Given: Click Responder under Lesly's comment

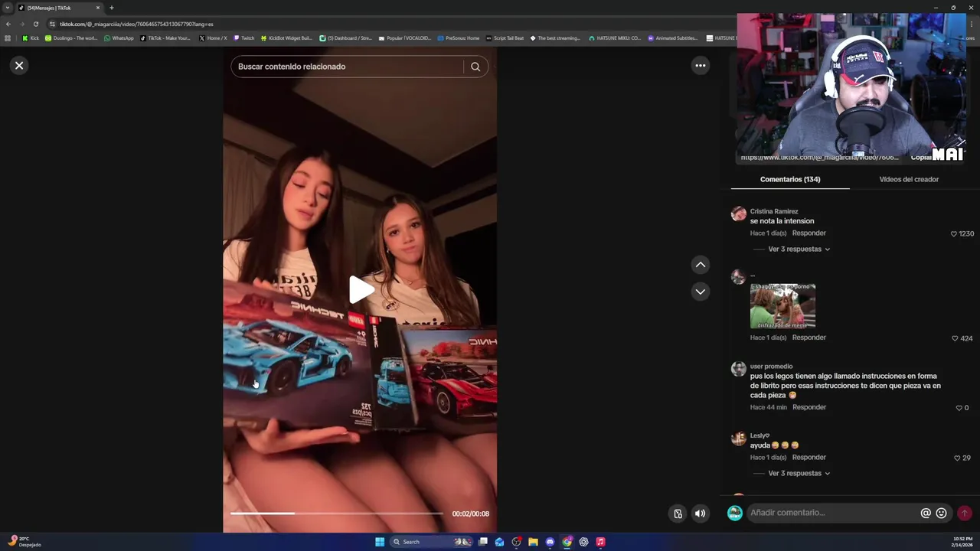Looking at the screenshot, I should (x=809, y=457).
